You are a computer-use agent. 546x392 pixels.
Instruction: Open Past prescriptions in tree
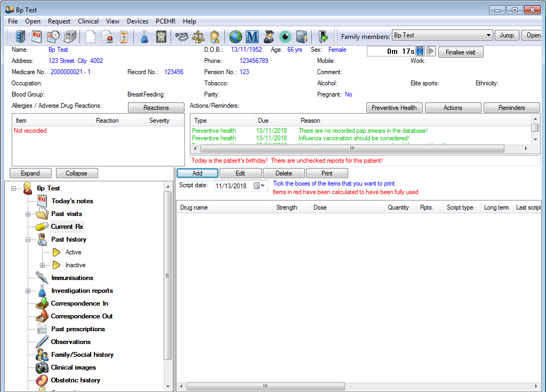coord(78,329)
